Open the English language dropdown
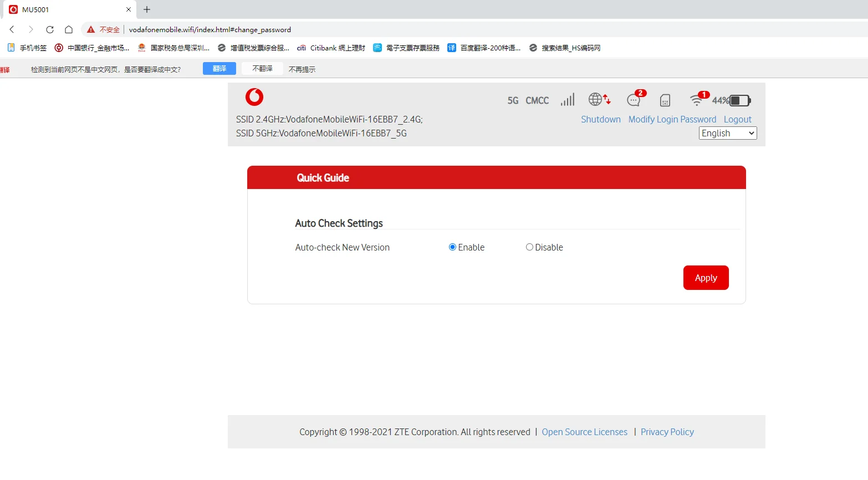Screen dimensions: 868x480 pyautogui.click(x=727, y=133)
